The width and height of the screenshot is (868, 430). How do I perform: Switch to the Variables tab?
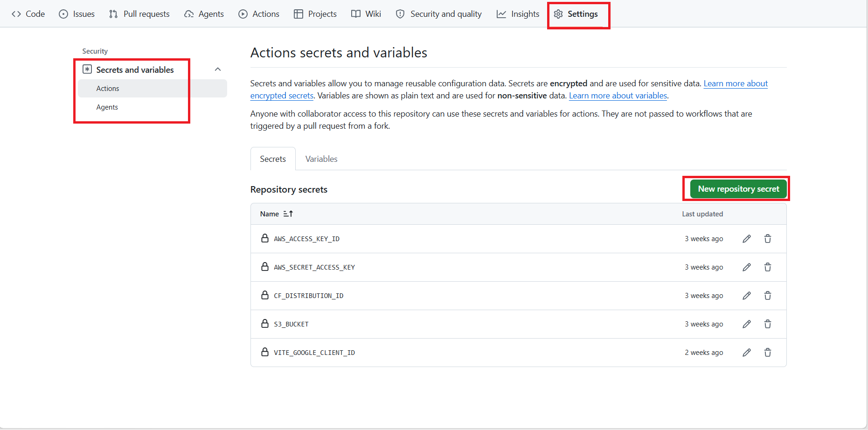tap(321, 159)
